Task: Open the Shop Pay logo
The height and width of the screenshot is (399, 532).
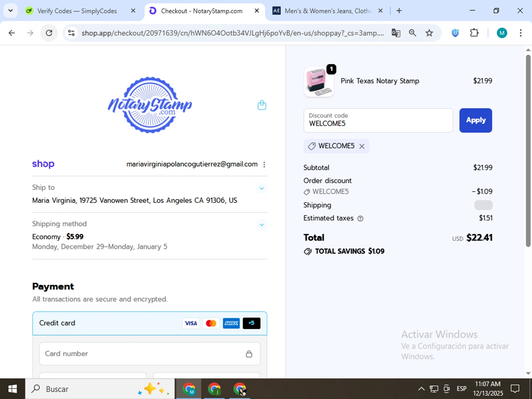Action: pyautogui.click(x=43, y=164)
